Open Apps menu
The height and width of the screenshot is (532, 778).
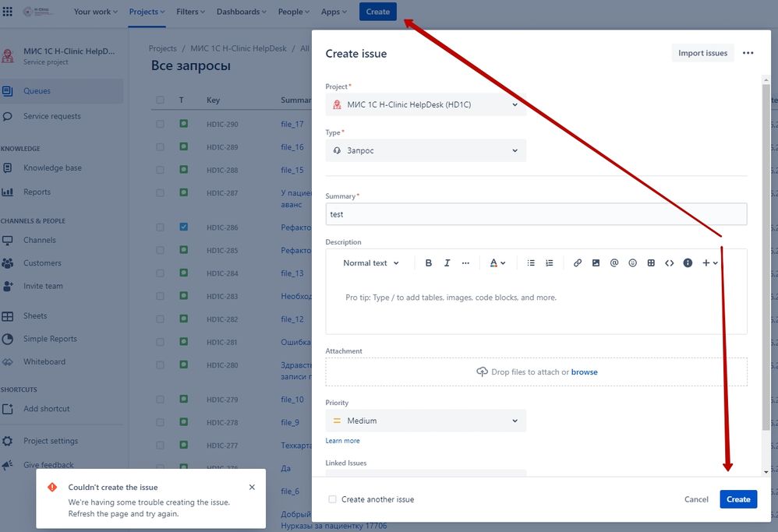pos(334,12)
